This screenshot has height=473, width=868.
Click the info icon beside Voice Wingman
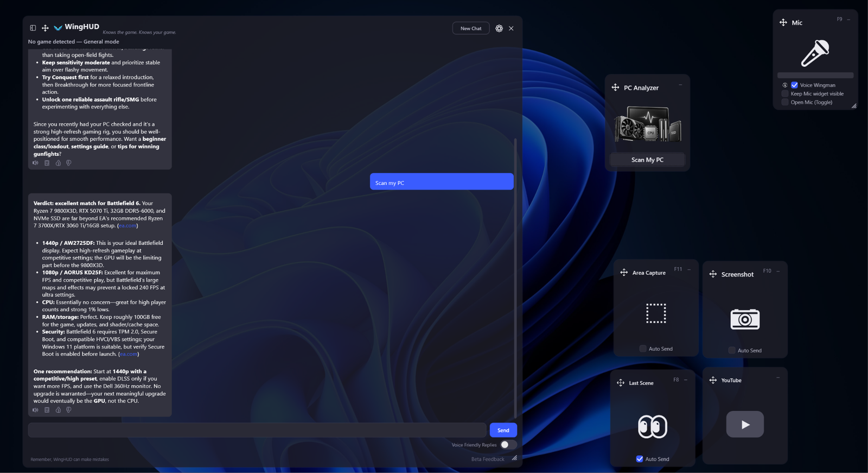[x=785, y=85]
